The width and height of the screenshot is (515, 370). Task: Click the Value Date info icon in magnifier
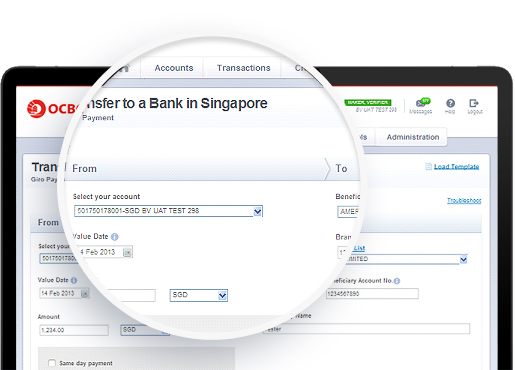tap(115, 237)
